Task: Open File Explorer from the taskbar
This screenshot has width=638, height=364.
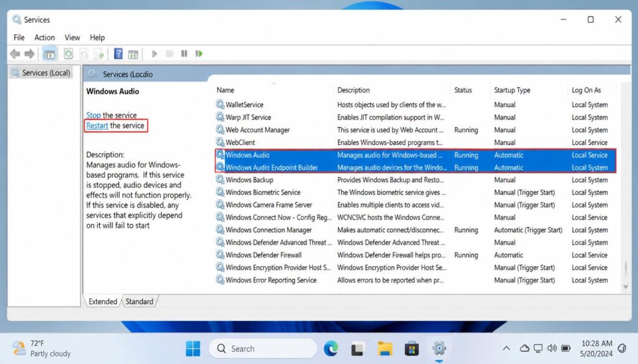Action: click(x=385, y=348)
